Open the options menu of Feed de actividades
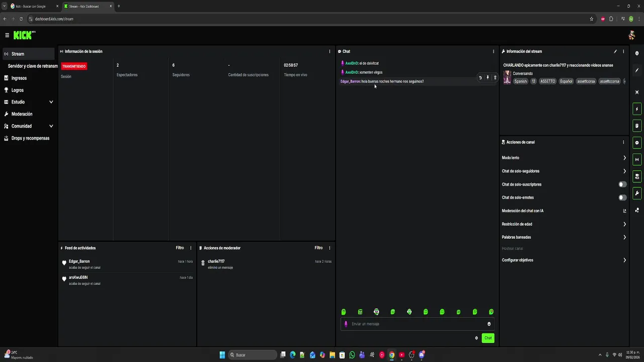The image size is (644, 362). click(191, 248)
